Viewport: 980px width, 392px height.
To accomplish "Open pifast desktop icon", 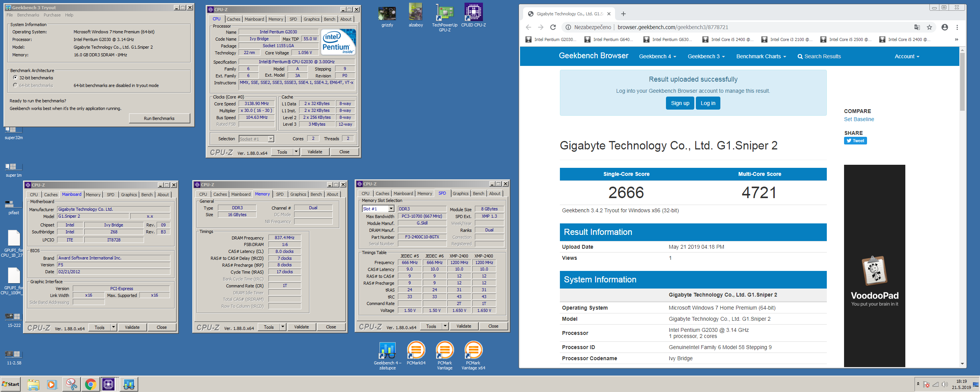I will 13,207.
